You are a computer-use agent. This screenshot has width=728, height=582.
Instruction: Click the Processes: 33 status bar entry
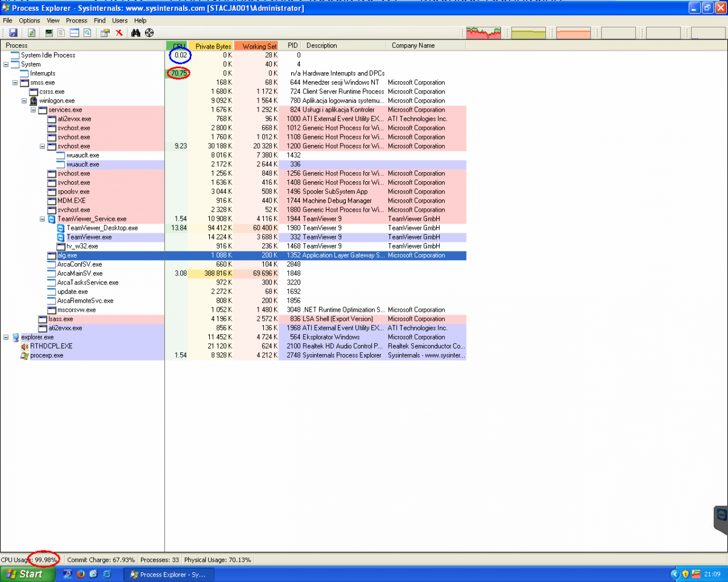click(x=160, y=560)
